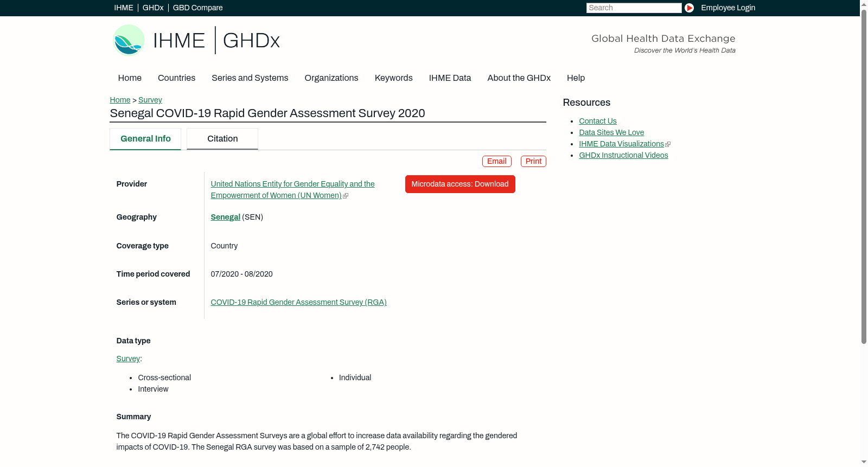Open the Contact Us resource link
The width and height of the screenshot is (868, 467).
click(597, 121)
